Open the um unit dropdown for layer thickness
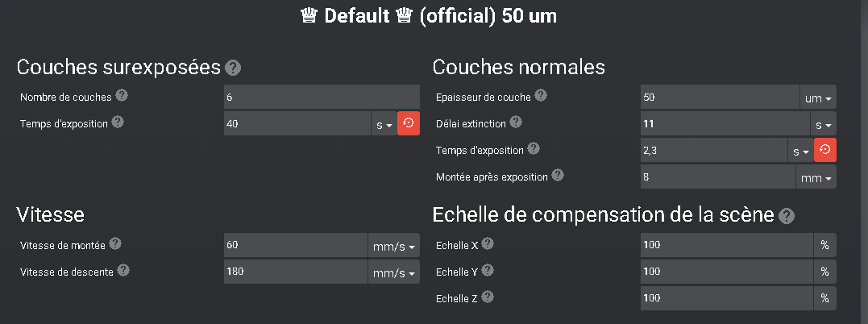 pos(818,97)
